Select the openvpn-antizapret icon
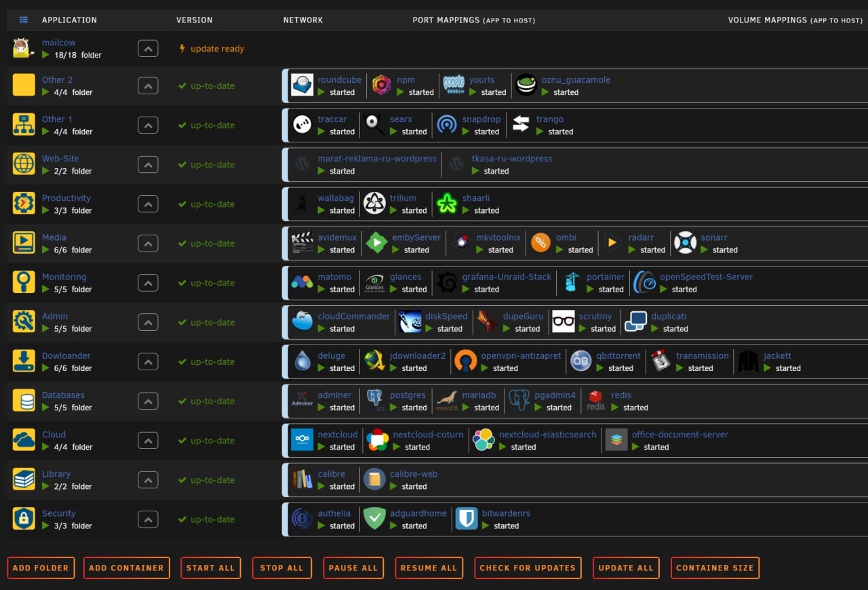The image size is (868, 590). [465, 361]
